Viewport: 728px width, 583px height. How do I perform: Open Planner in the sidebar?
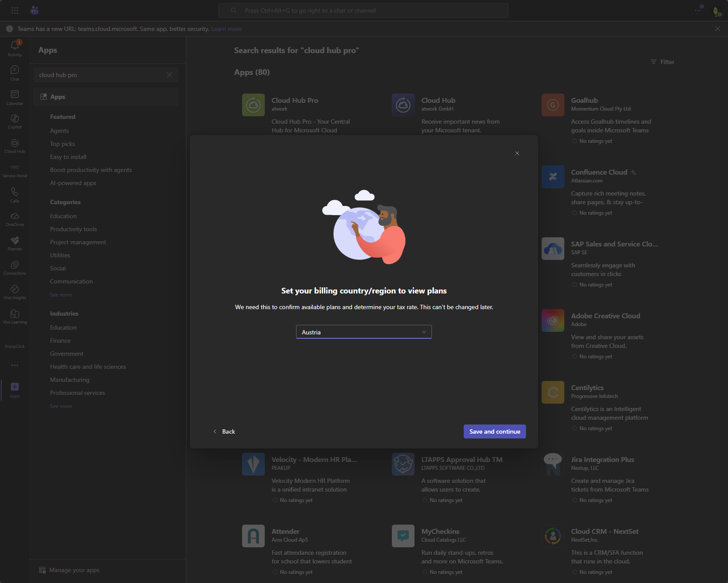click(15, 243)
